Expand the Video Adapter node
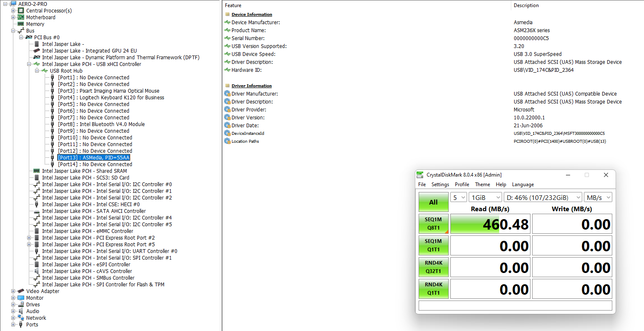The image size is (644, 331). (x=13, y=291)
